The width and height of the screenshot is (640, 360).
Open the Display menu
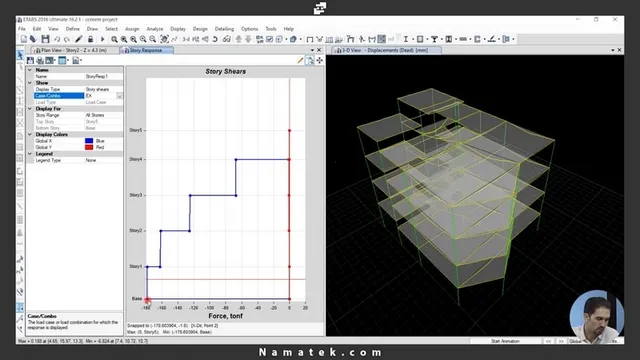point(178,29)
